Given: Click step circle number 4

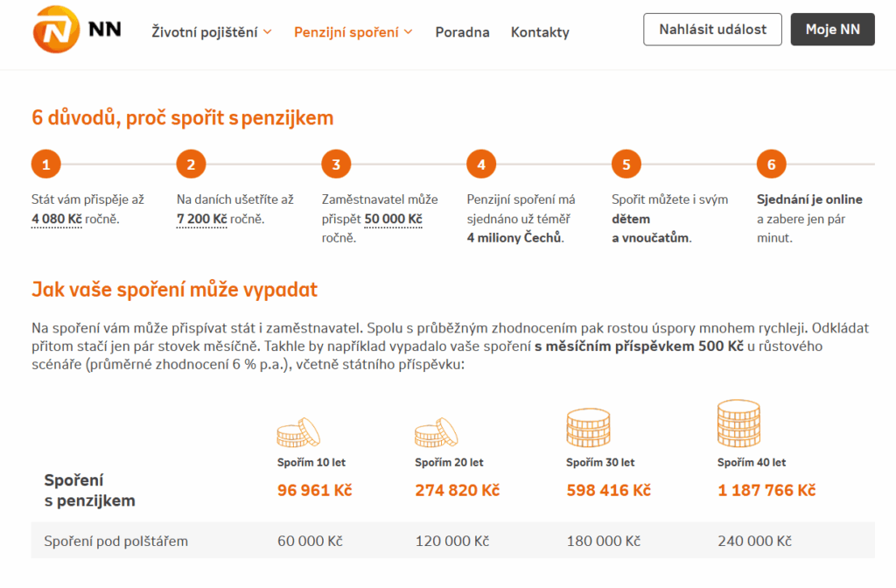Looking at the screenshot, I should point(481,164).
